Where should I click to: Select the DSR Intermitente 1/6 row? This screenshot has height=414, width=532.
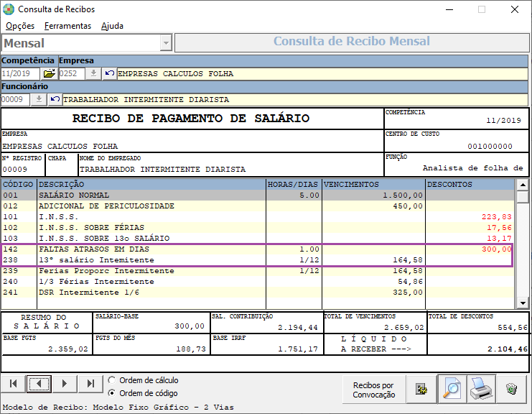[x=258, y=293]
